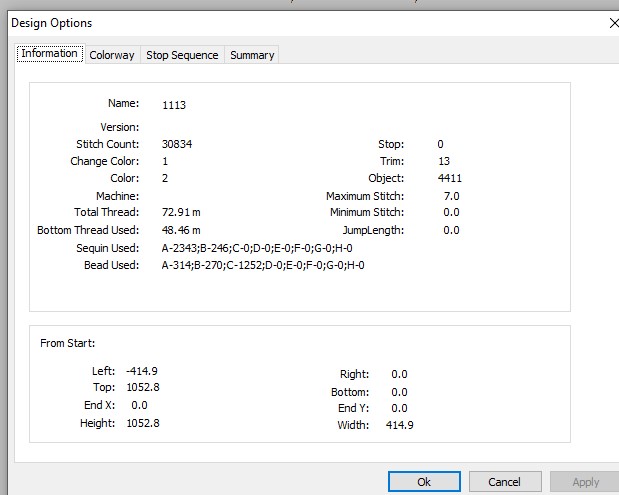
Task: Select the Height value 1052.8
Action: [x=143, y=423]
